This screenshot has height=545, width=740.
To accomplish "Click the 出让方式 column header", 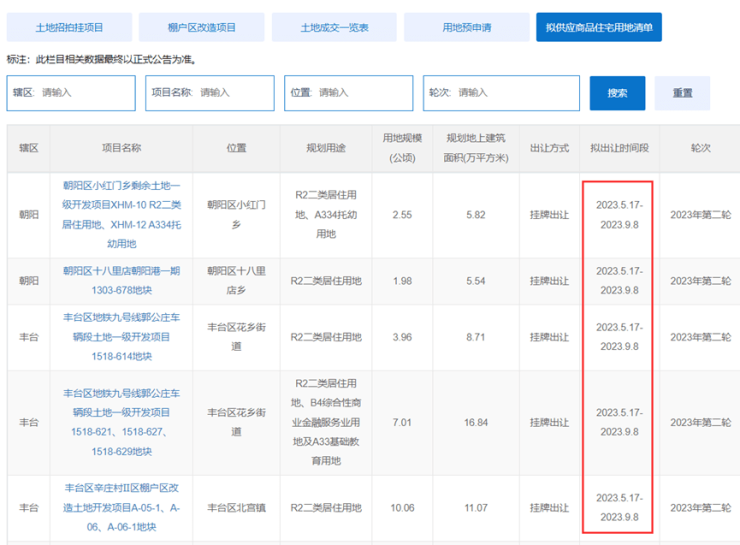I will 544,148.
